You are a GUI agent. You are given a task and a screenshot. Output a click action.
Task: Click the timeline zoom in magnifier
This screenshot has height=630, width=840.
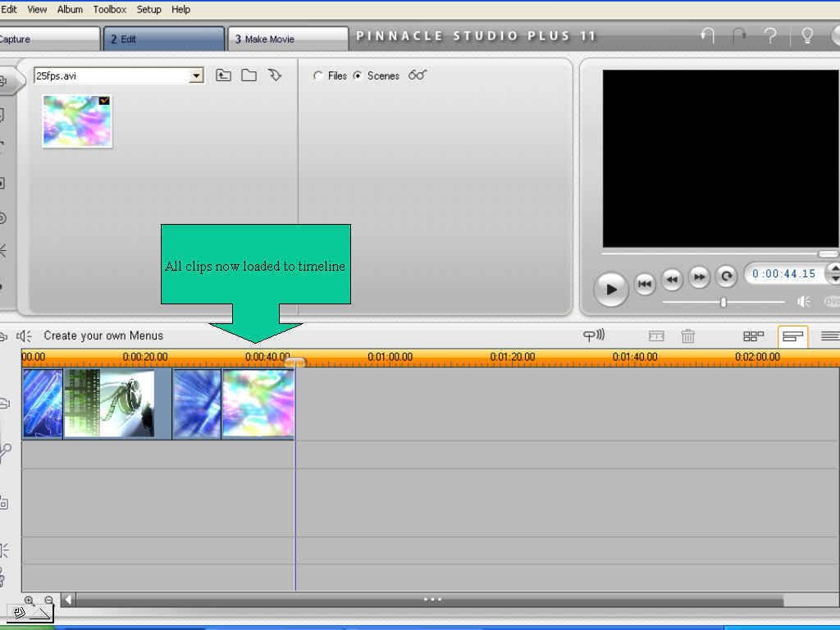30,600
